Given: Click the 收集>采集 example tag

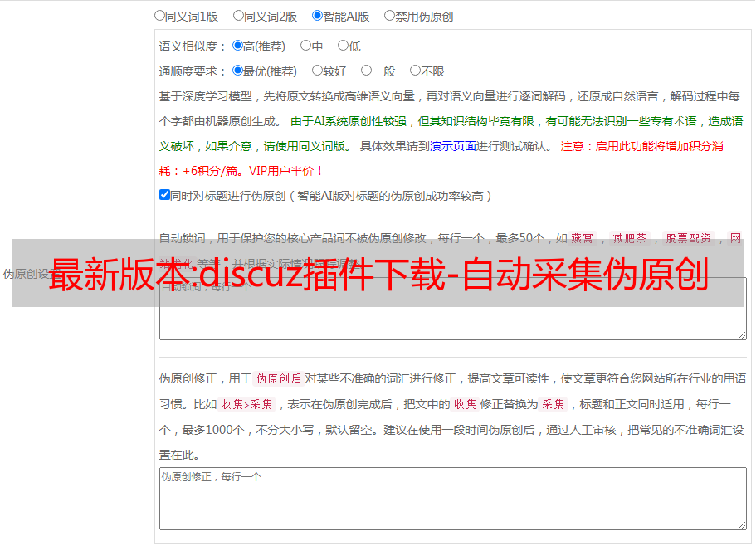Looking at the screenshot, I should (246, 404).
